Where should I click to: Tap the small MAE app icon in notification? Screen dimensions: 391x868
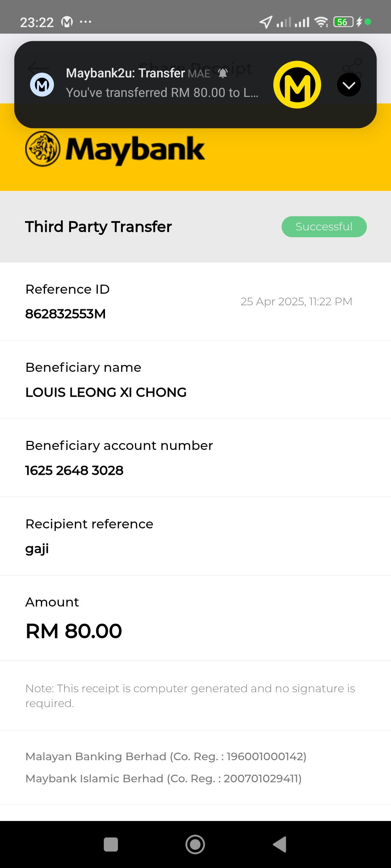tap(42, 85)
